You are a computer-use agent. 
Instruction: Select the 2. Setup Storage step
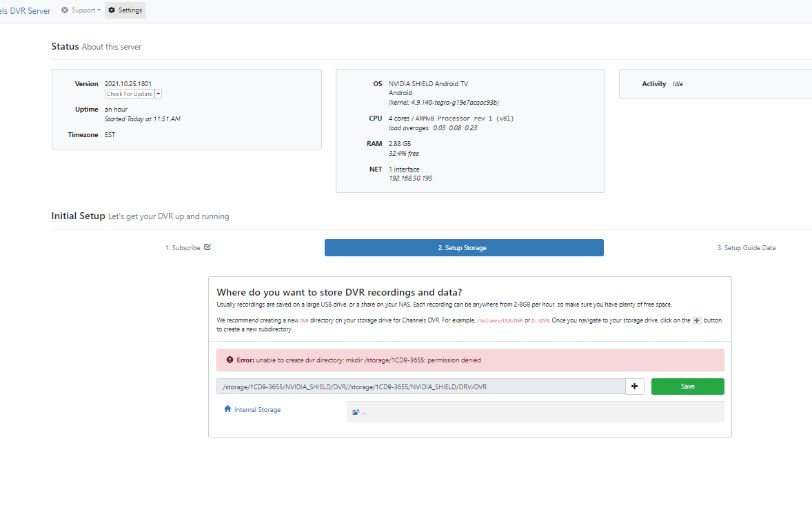pyautogui.click(x=463, y=248)
